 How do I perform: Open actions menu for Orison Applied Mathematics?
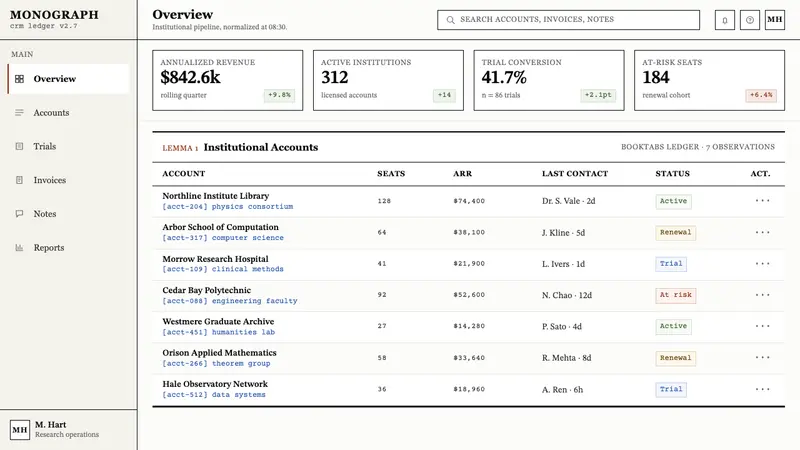click(762, 358)
